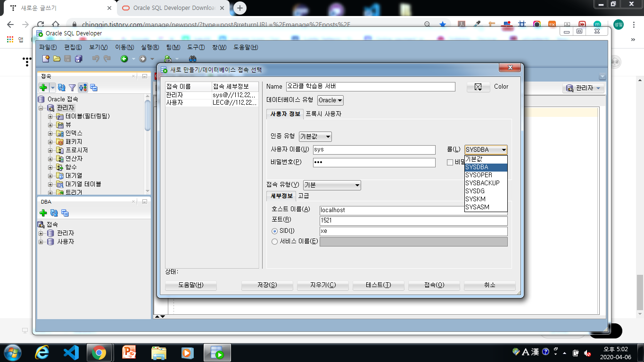The height and width of the screenshot is (362, 644).
Task: Choose SYSDG role option
Action: tap(486, 191)
